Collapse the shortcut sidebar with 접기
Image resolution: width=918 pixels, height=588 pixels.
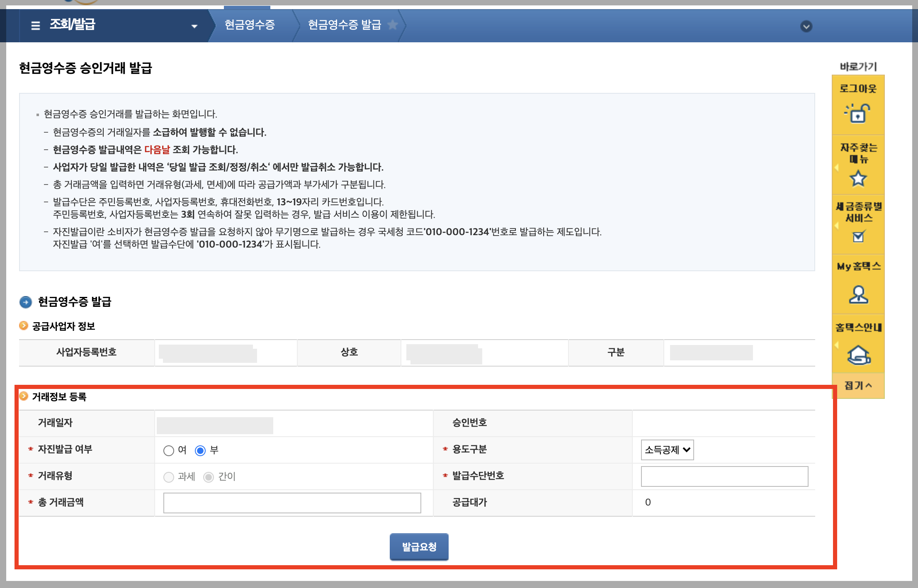pos(858,385)
